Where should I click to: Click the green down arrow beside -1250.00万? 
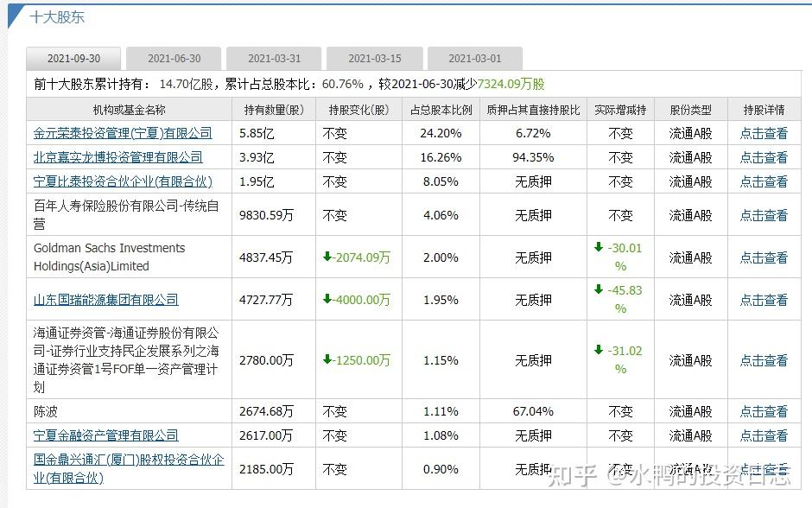tap(327, 359)
